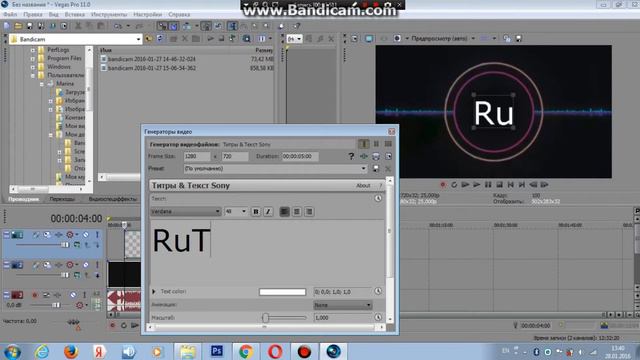
Task: Click the Frame Size height field 720
Action: click(235, 156)
